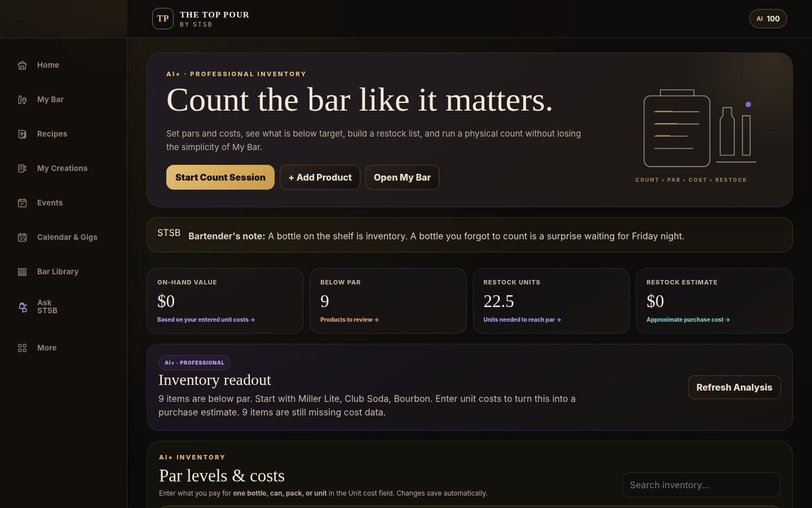812x508 pixels.
Task: Navigate to My Creations
Action: (62, 168)
